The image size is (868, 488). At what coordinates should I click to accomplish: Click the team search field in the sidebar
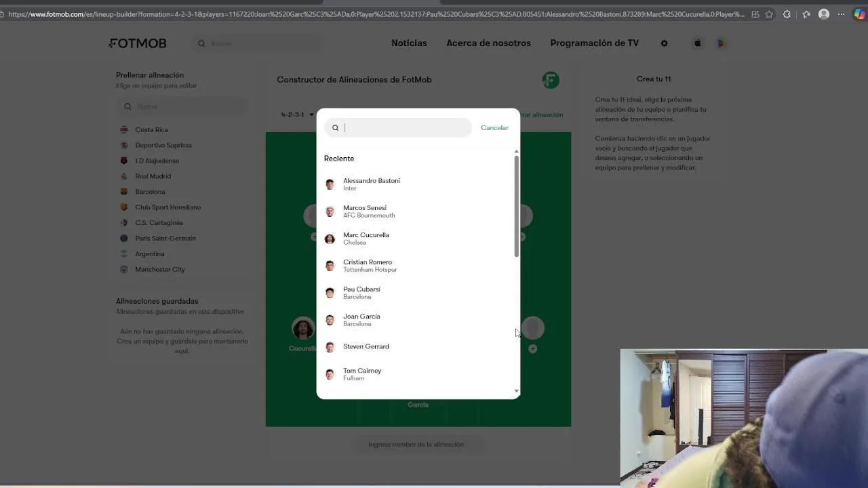tap(182, 106)
